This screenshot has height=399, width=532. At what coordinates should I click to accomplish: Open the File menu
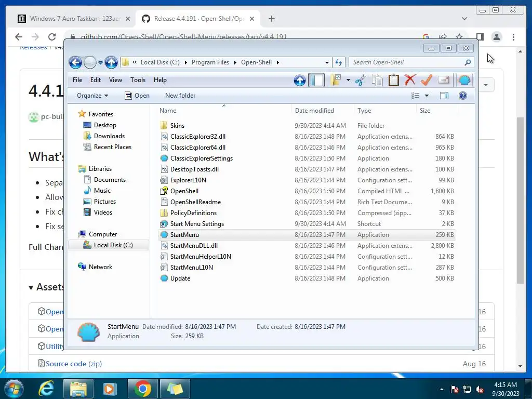[x=77, y=80]
